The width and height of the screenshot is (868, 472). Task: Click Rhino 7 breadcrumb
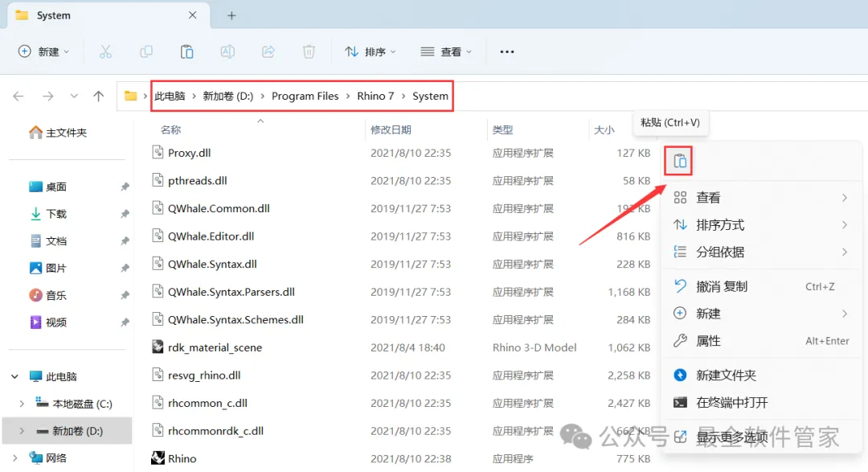[x=375, y=96]
